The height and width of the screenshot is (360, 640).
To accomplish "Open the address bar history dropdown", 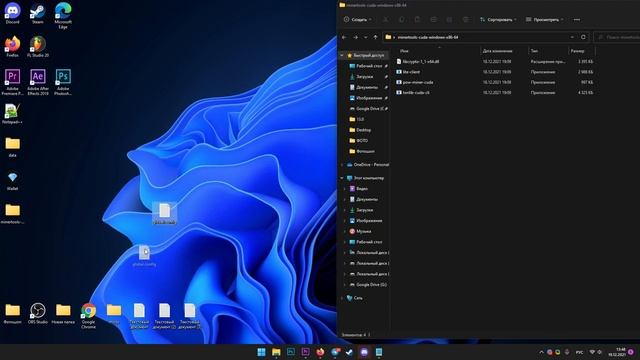I will tap(572, 37).
